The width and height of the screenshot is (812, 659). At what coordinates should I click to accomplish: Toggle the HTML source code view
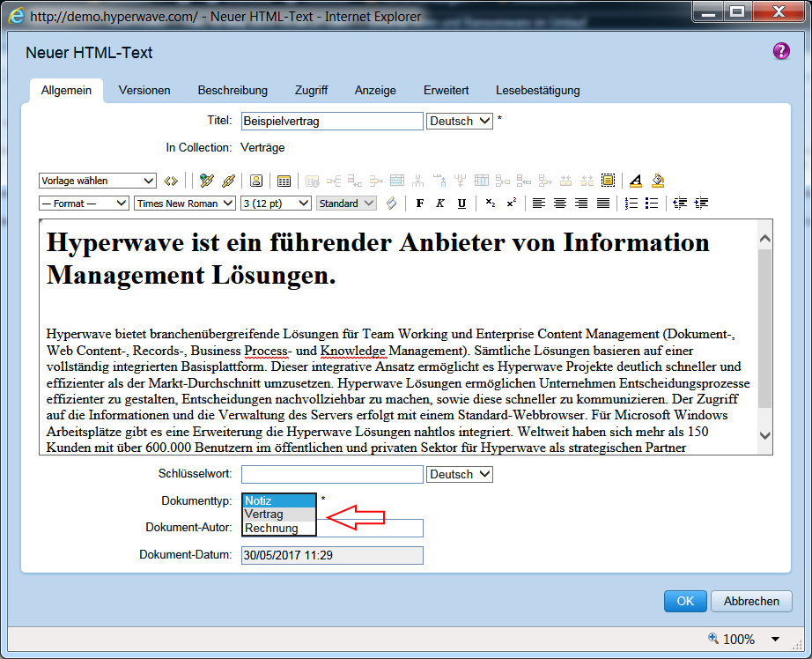171,181
